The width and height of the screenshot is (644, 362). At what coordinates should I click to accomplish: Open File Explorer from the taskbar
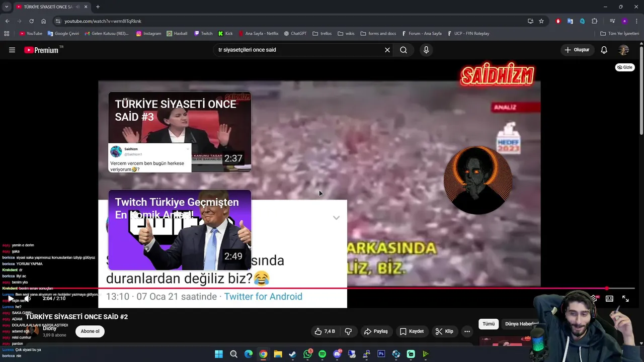(x=278, y=354)
